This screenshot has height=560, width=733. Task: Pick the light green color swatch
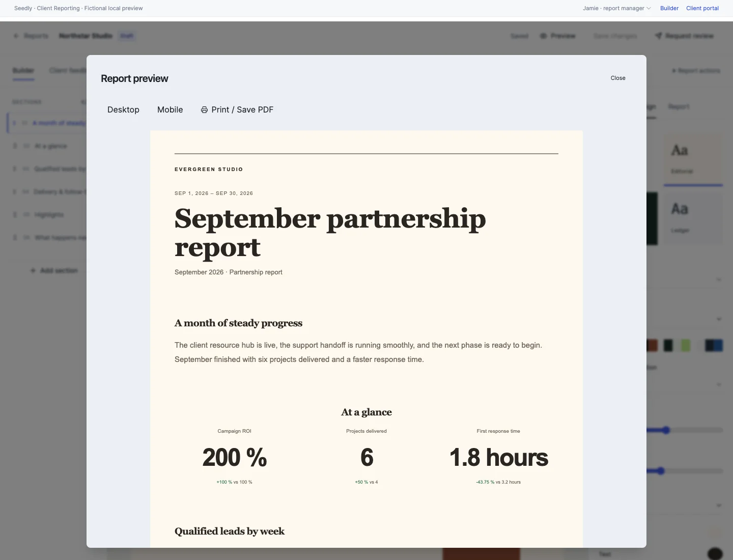coord(686,346)
